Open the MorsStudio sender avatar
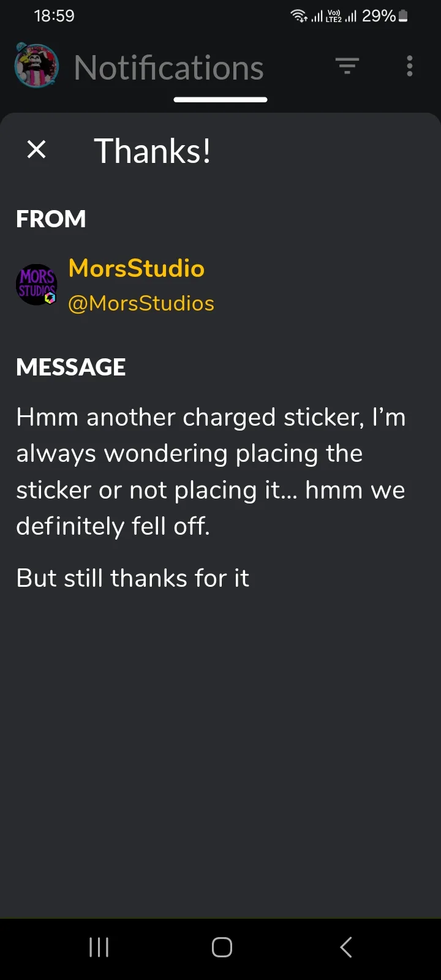441x980 pixels. pyautogui.click(x=36, y=284)
